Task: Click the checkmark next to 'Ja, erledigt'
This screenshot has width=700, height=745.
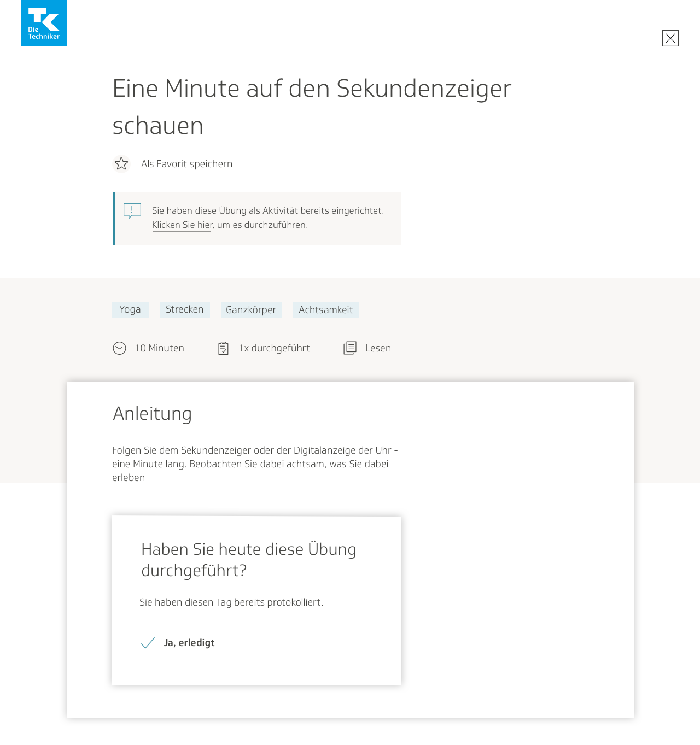Action: (x=148, y=643)
